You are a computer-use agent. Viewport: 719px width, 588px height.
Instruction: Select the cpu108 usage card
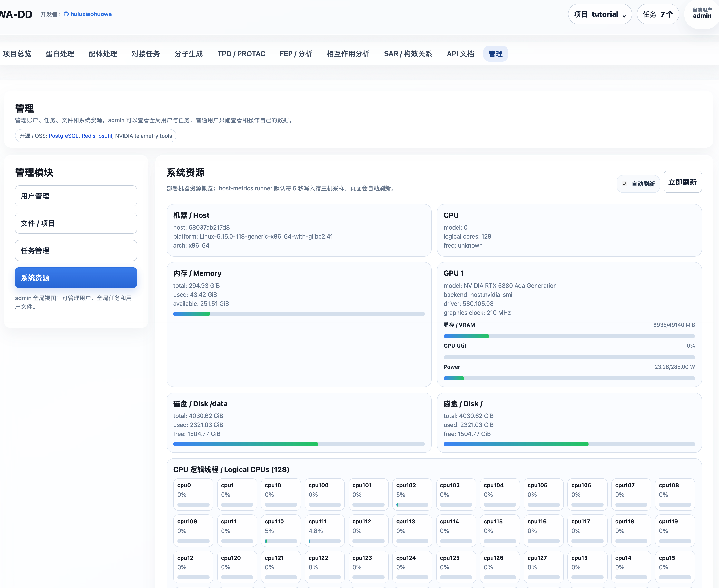pos(675,495)
